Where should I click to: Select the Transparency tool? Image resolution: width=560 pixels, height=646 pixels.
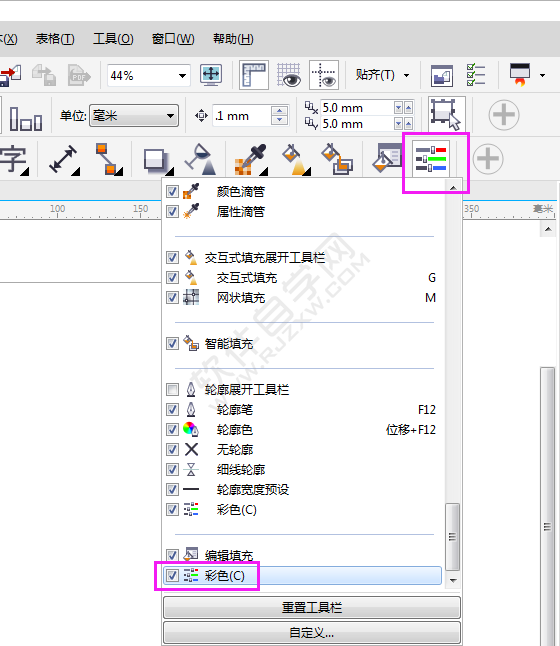tap(201, 159)
